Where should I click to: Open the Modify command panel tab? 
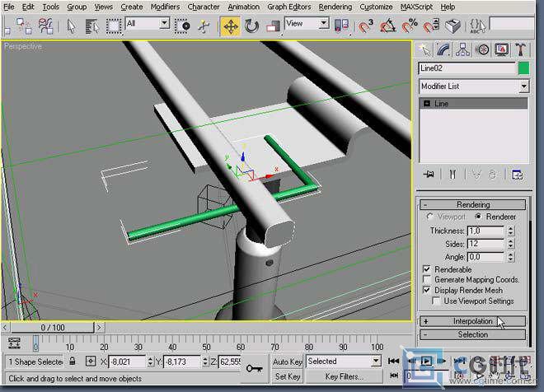click(x=443, y=50)
